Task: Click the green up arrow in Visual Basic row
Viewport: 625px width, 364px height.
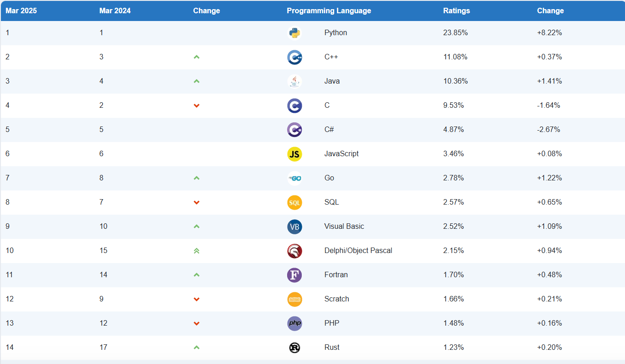Action: 197,227
